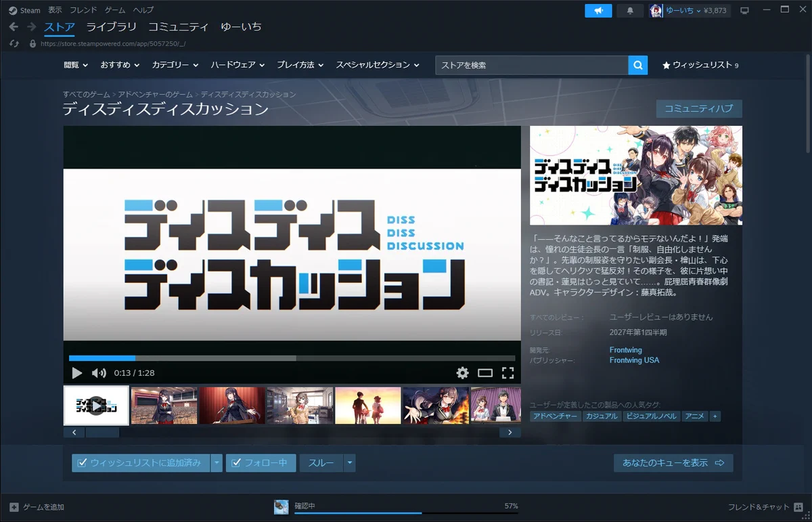The width and height of the screenshot is (812, 522).
Task: Go forward with the forward arrow
Action: pos(31,27)
